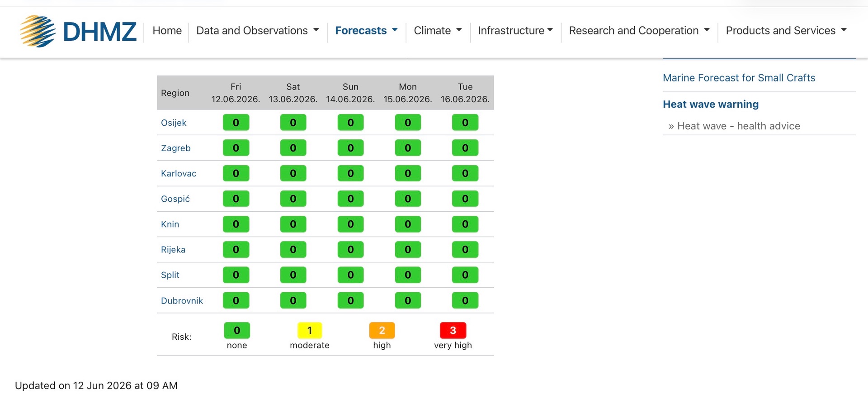868x399 pixels.
Task: Expand the Climate menu
Action: [438, 30]
